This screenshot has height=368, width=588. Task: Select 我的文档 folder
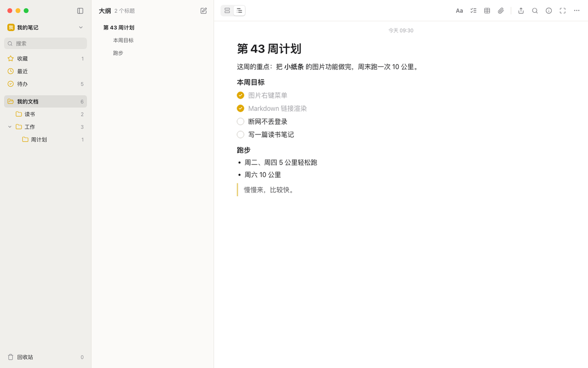coord(46,102)
